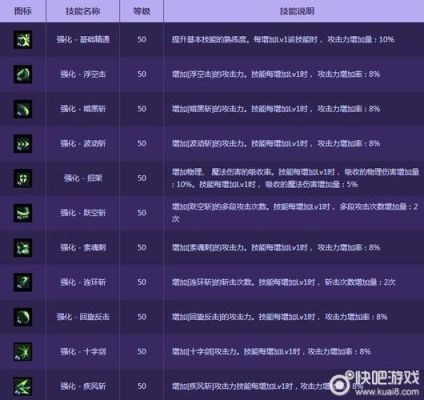This screenshot has height=400, width=424.
Task: Select the skill name 强化 - 索魂刺
Action: [x=83, y=247]
